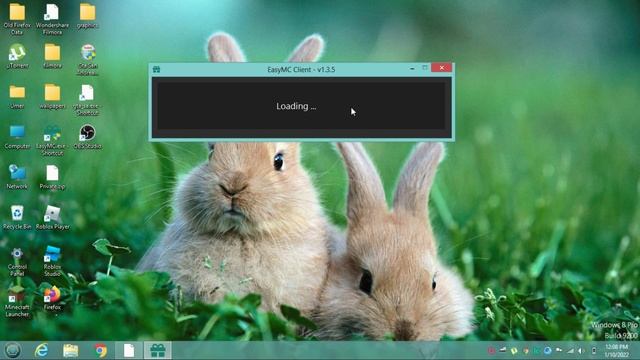Click the taskbar clock showing date
Image resolution: width=640 pixels, height=360 pixels.
point(616,351)
